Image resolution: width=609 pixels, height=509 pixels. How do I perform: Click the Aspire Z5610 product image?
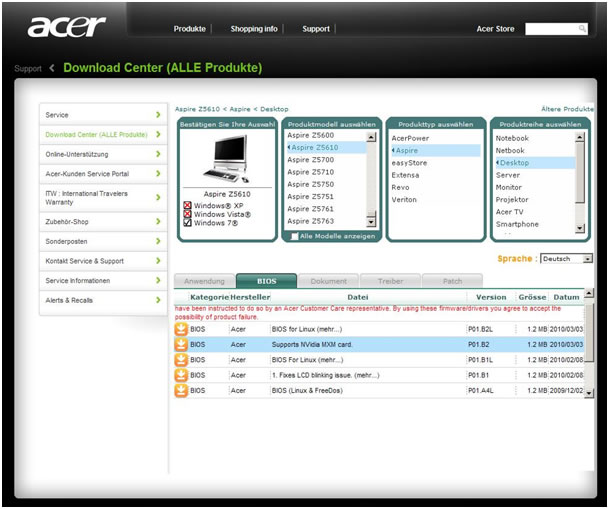pyautogui.click(x=227, y=159)
